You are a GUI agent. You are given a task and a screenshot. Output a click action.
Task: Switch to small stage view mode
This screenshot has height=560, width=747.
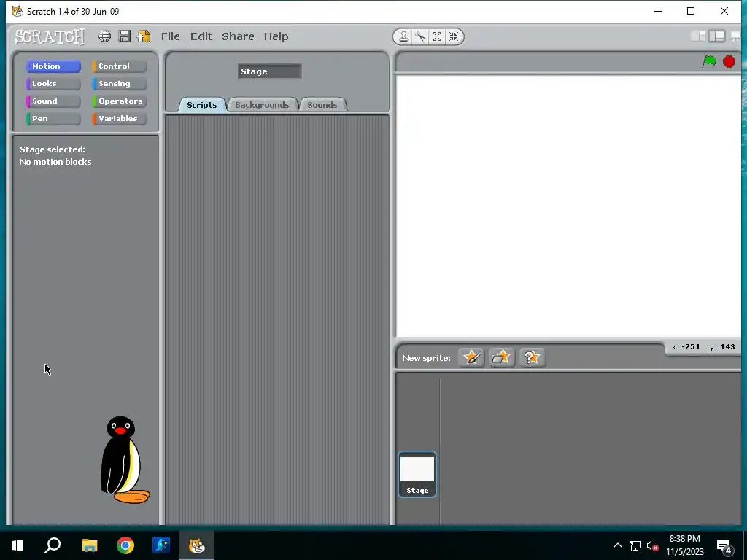pos(698,36)
